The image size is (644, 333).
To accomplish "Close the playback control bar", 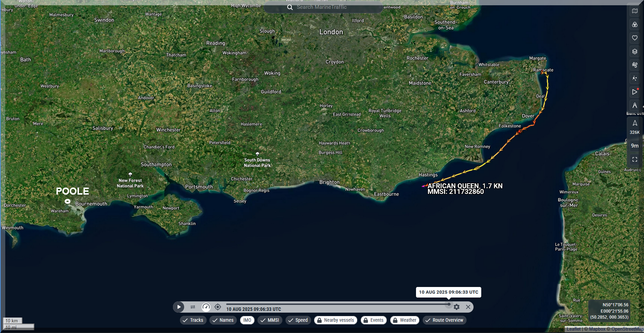I will (468, 307).
